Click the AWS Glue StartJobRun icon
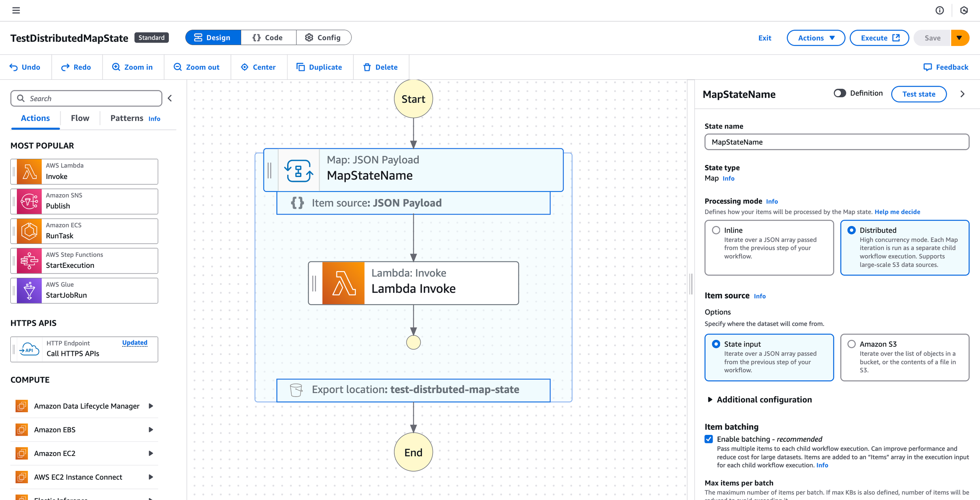Screen dimensions: 980x500 (29, 290)
